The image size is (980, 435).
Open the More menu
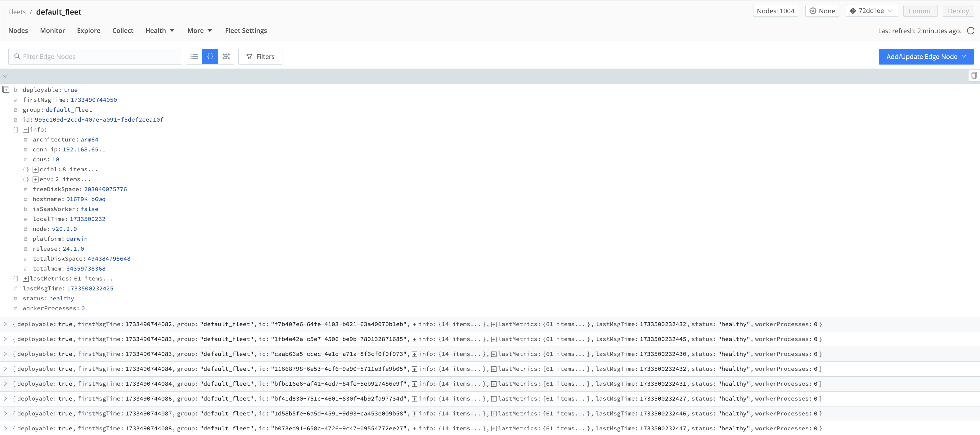(x=199, y=30)
